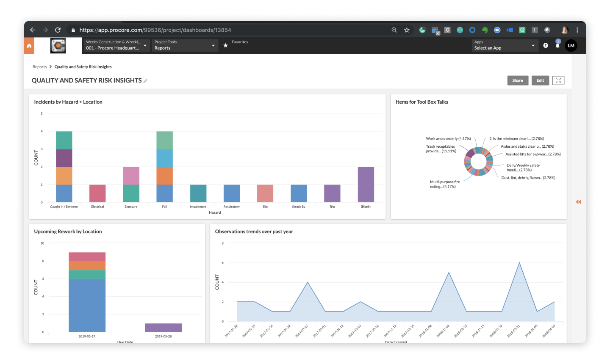
Task: Expand the 001 - Procore Headquarters project selector
Action: [x=115, y=45]
